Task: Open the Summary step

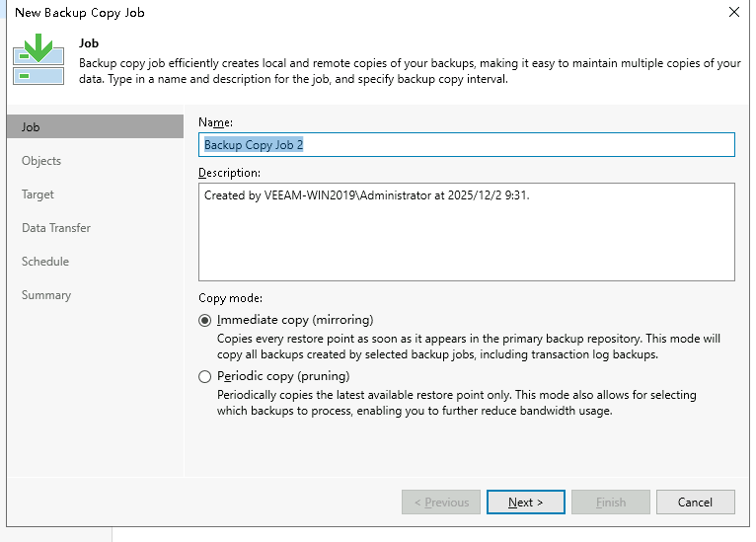Action: click(x=46, y=295)
